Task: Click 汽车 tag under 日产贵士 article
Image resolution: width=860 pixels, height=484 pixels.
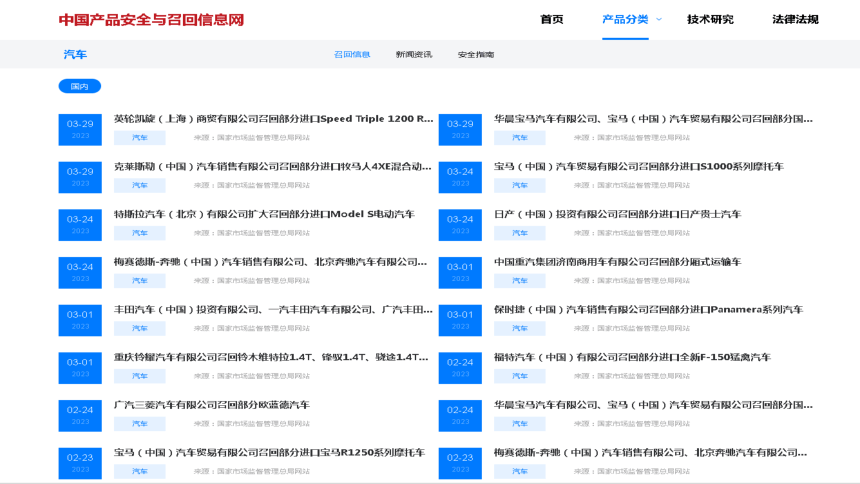Action: (520, 233)
